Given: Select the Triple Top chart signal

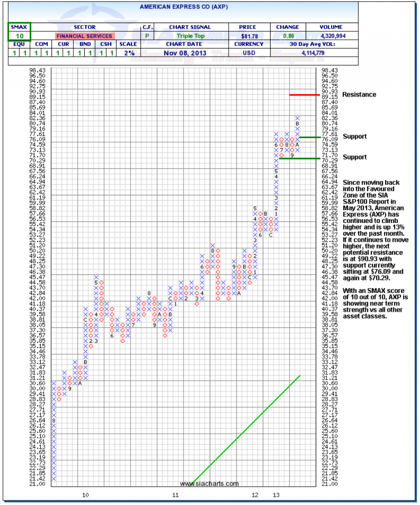Looking at the screenshot, I should pyautogui.click(x=190, y=36).
